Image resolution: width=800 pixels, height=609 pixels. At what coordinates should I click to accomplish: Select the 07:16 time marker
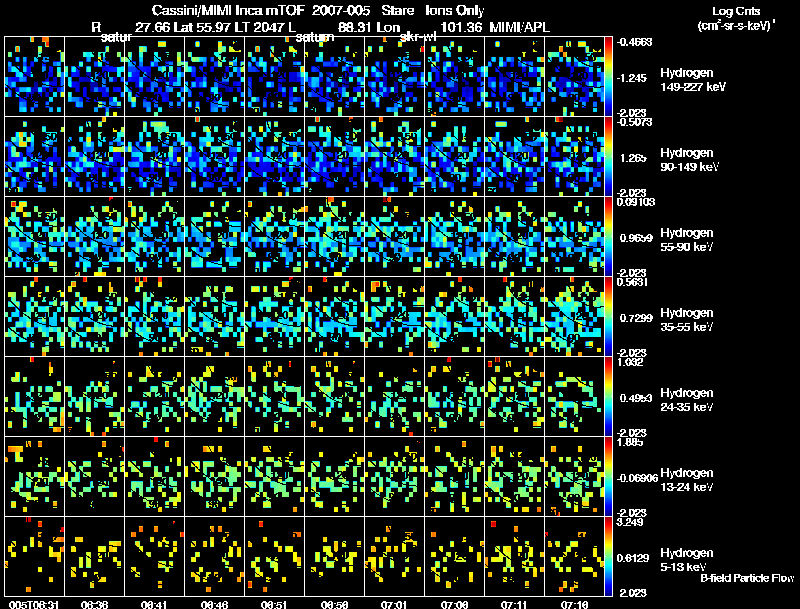[x=574, y=605]
